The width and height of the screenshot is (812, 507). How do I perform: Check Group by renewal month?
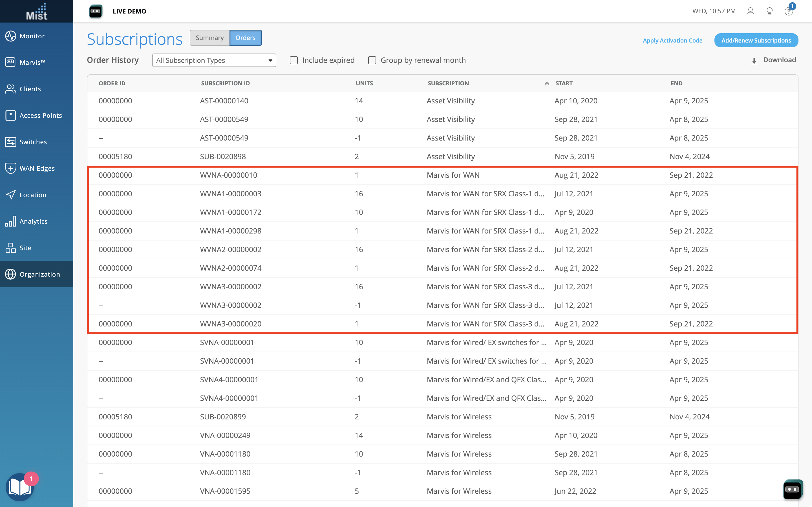tap(372, 60)
